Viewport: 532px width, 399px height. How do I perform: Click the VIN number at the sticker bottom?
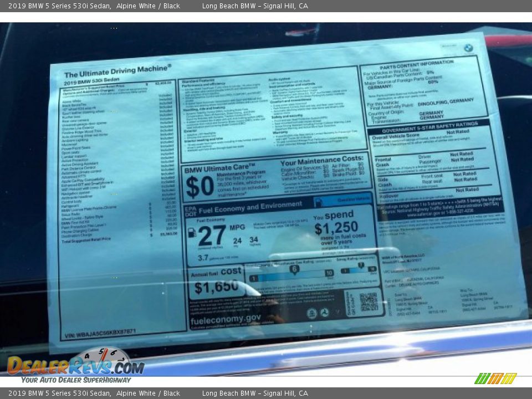100,332
